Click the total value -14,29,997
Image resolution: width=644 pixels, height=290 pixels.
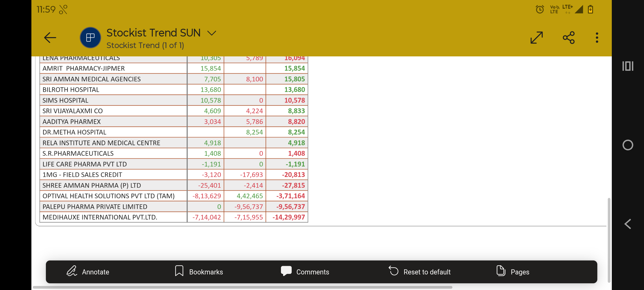click(289, 217)
